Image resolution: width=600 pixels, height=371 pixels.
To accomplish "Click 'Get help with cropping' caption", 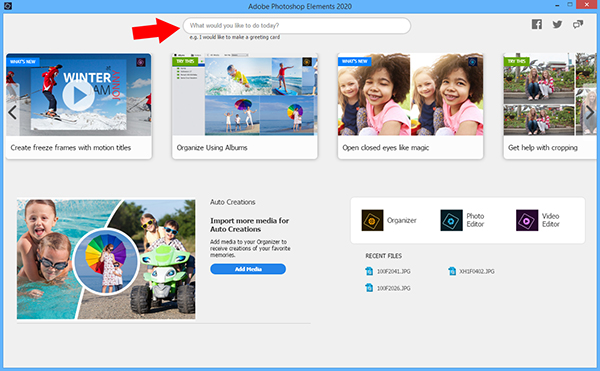I will pos(543,148).
